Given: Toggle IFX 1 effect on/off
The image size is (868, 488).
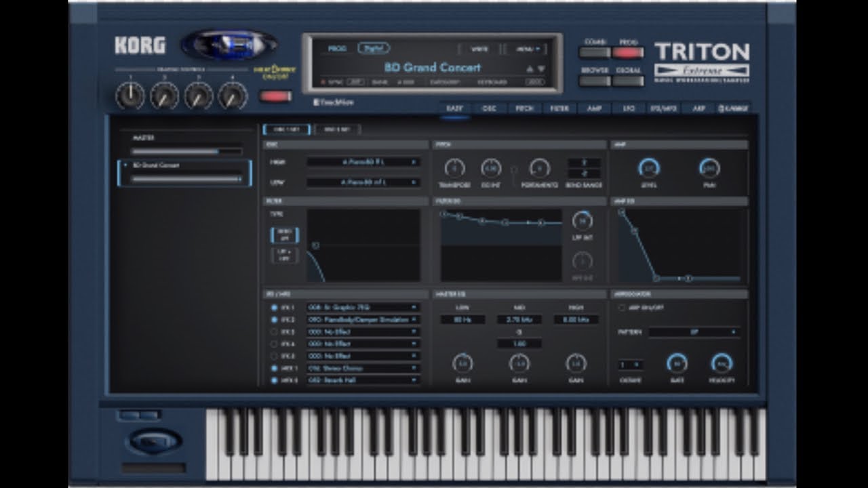Looking at the screenshot, I should 274,307.
